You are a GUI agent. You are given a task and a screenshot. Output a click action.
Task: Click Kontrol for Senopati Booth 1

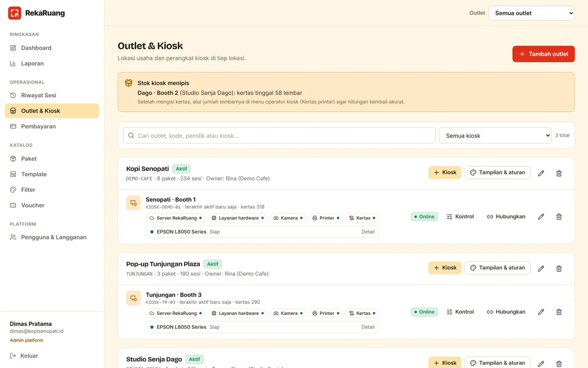(460, 217)
